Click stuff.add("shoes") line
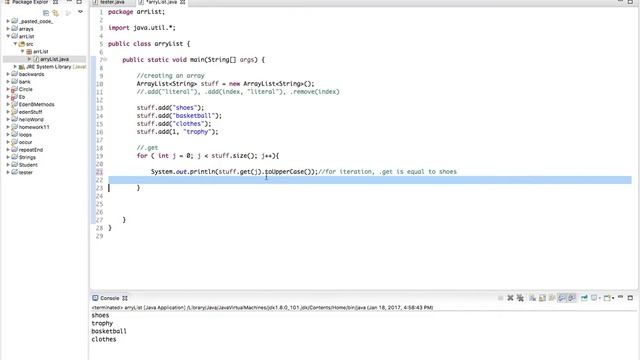 [x=170, y=108]
